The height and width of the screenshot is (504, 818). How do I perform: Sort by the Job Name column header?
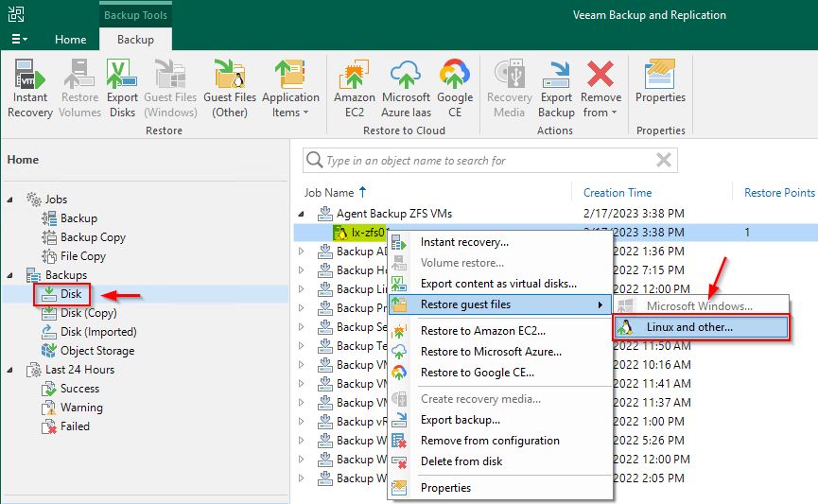(x=329, y=193)
